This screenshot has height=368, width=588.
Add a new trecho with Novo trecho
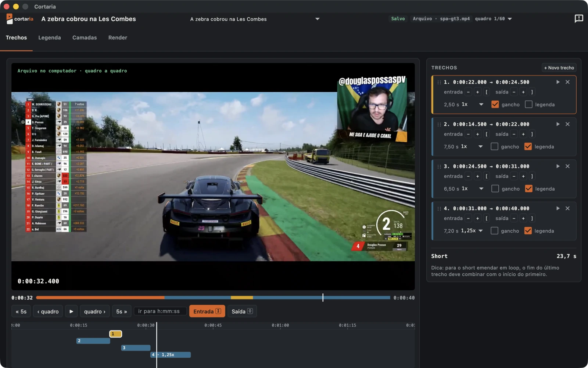coord(559,68)
